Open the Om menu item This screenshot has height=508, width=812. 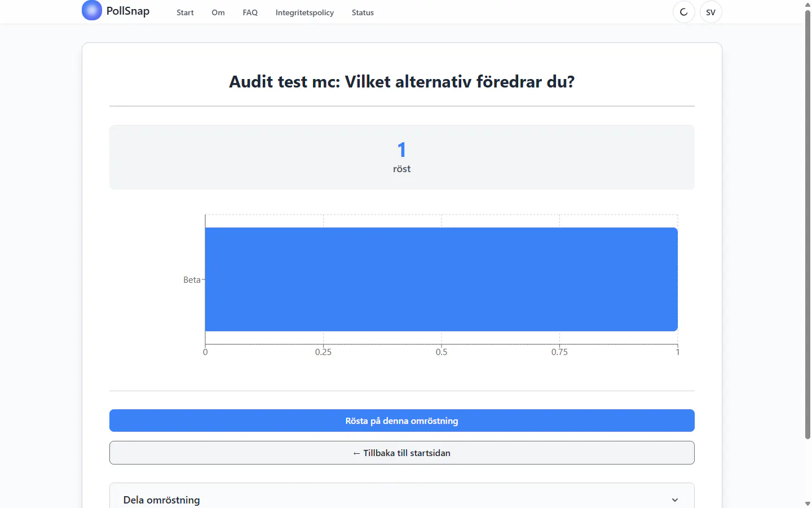(218, 12)
